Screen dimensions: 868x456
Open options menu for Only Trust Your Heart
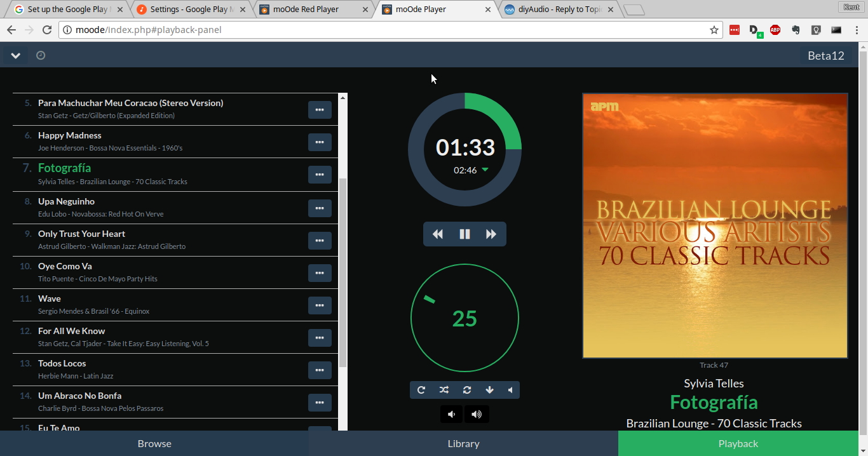tap(320, 240)
